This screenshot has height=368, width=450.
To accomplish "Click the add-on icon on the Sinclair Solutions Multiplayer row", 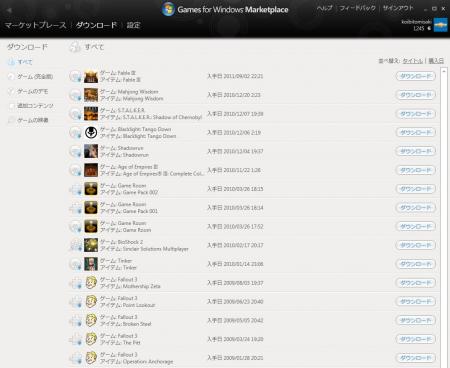I will (x=76, y=245).
